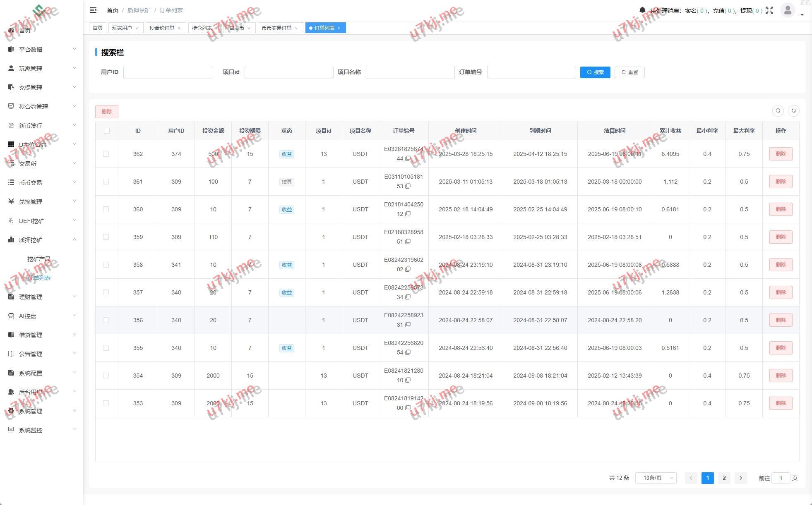Image resolution: width=812 pixels, height=505 pixels.
Task: Open 挖矿产品 in the sidebar
Action: click(x=38, y=259)
